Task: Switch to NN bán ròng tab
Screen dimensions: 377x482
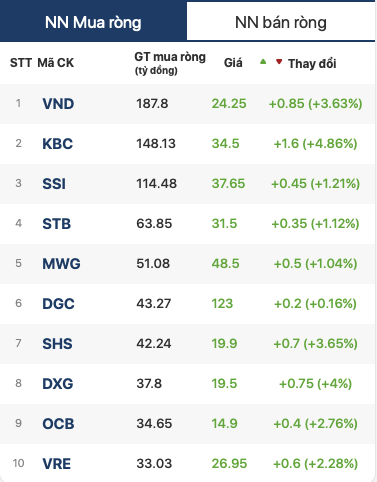Action: [281, 22]
